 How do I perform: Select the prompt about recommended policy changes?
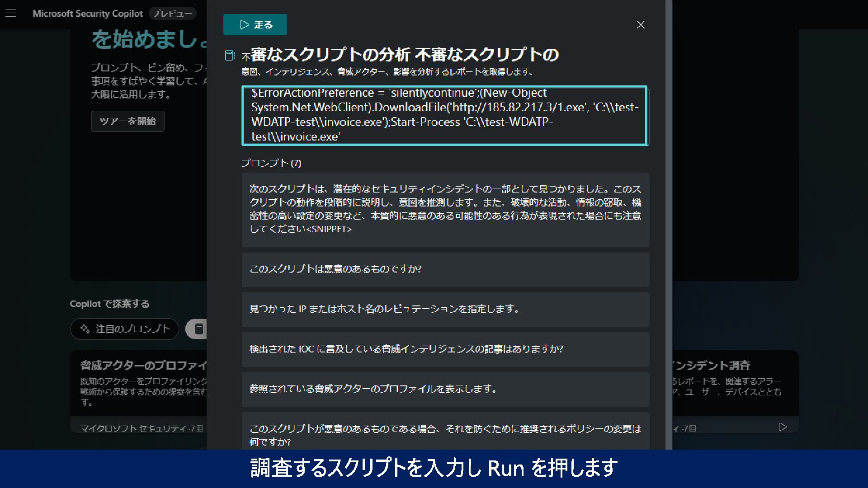(x=445, y=432)
